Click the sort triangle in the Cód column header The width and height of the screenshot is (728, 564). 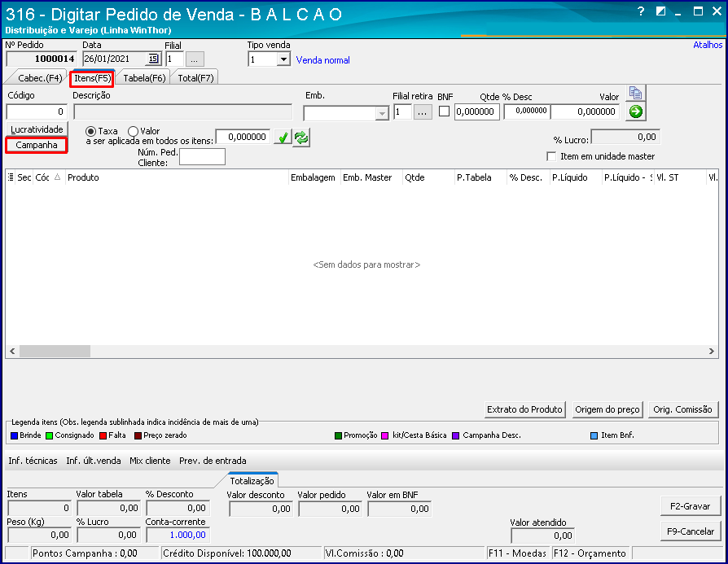[57, 177]
